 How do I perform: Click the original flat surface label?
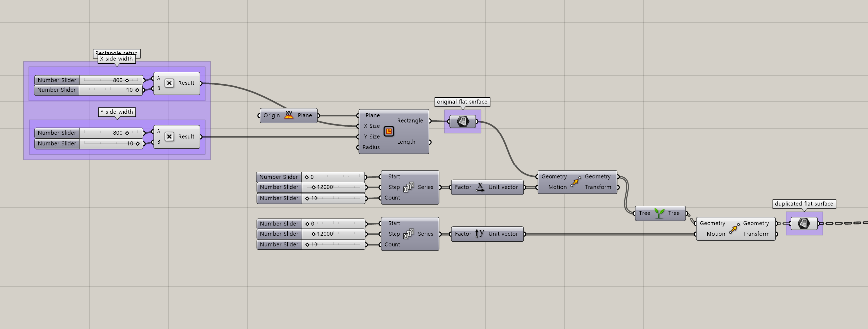(x=462, y=102)
